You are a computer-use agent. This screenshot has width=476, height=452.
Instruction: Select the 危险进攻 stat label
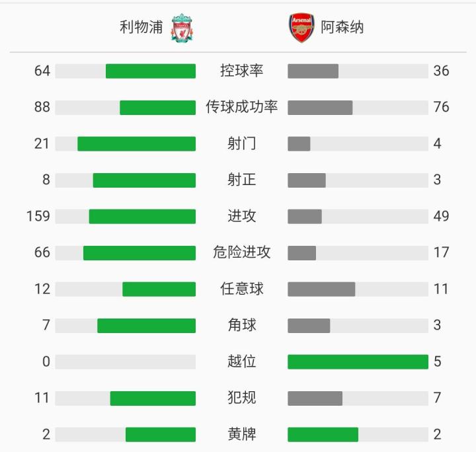pos(242,252)
